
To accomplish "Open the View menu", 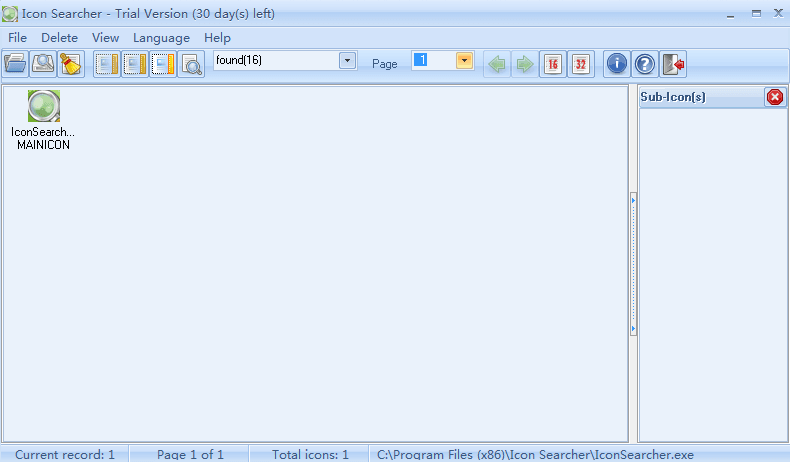I will [x=105, y=38].
